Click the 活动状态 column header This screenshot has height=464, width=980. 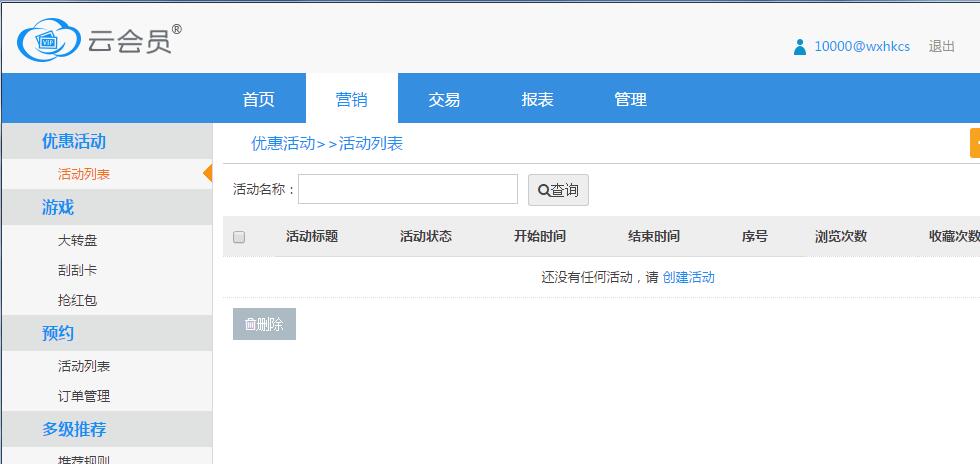click(426, 236)
